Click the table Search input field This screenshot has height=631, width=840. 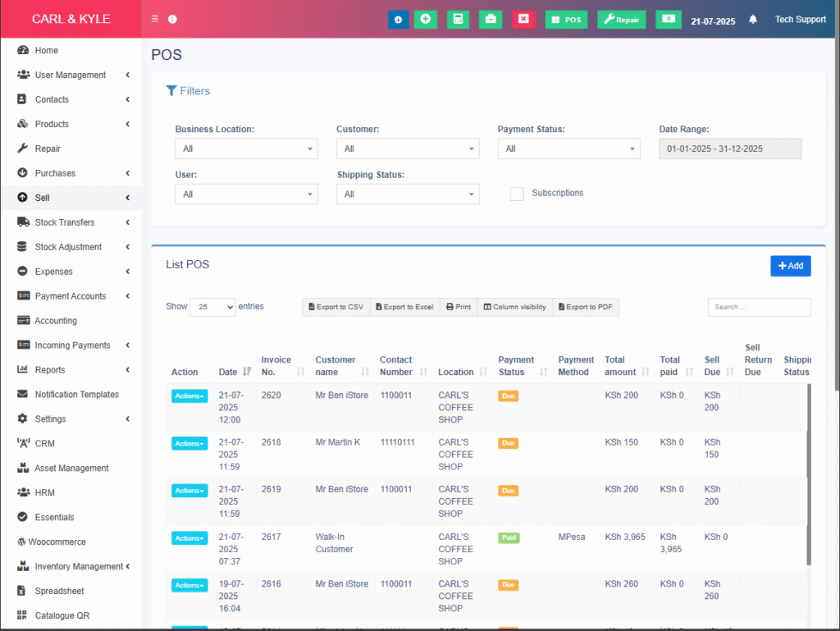pyautogui.click(x=759, y=307)
